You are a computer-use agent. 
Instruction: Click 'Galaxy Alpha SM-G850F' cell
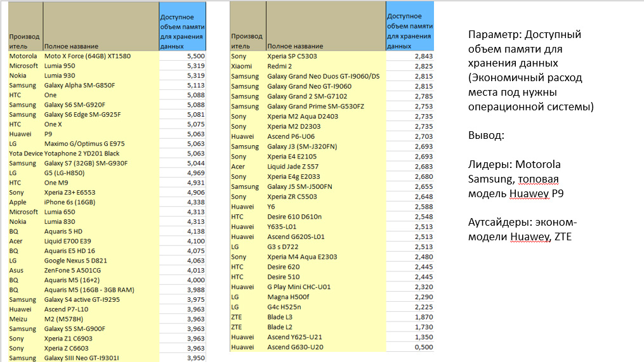101,86
